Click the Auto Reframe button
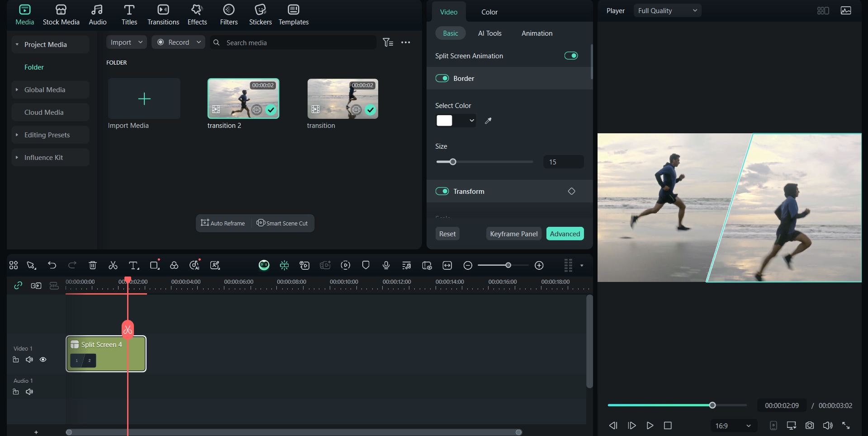 click(x=223, y=223)
